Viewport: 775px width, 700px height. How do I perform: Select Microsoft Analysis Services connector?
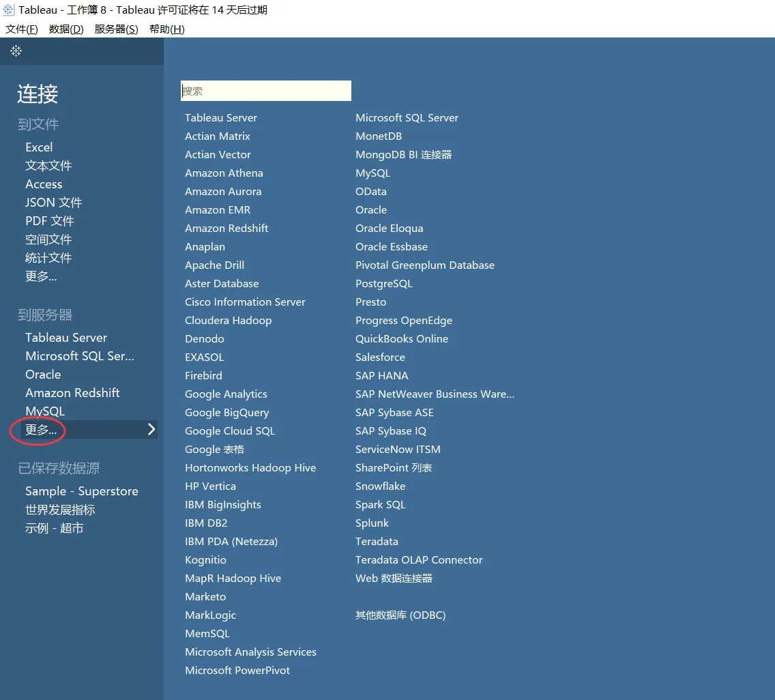[250, 652]
